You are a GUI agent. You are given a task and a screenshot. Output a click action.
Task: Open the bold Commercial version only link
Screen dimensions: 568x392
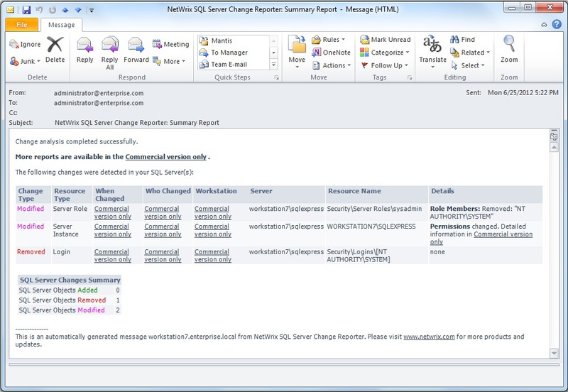(166, 157)
